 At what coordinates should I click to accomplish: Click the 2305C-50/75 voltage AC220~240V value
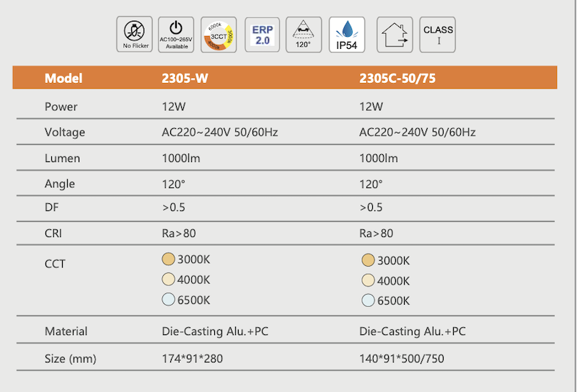click(418, 133)
